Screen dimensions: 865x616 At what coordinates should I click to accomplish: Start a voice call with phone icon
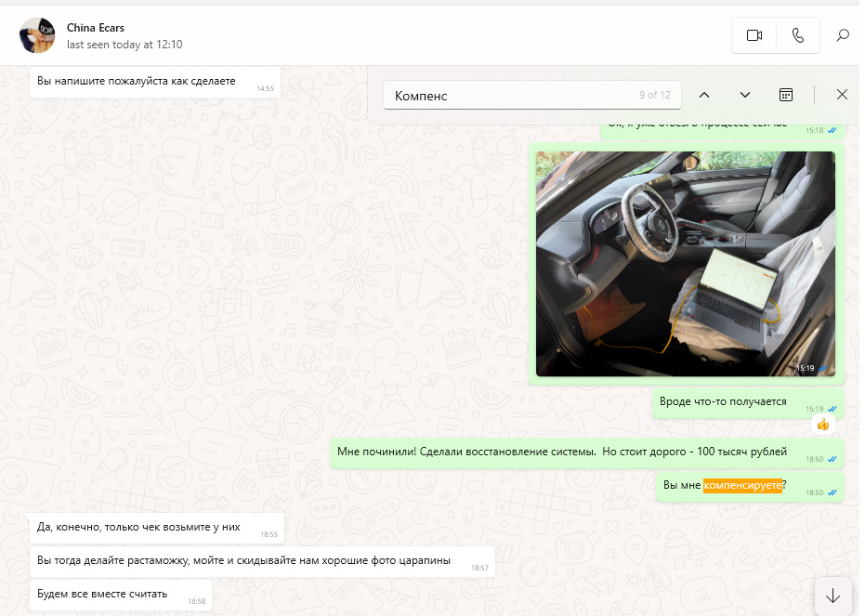[798, 35]
